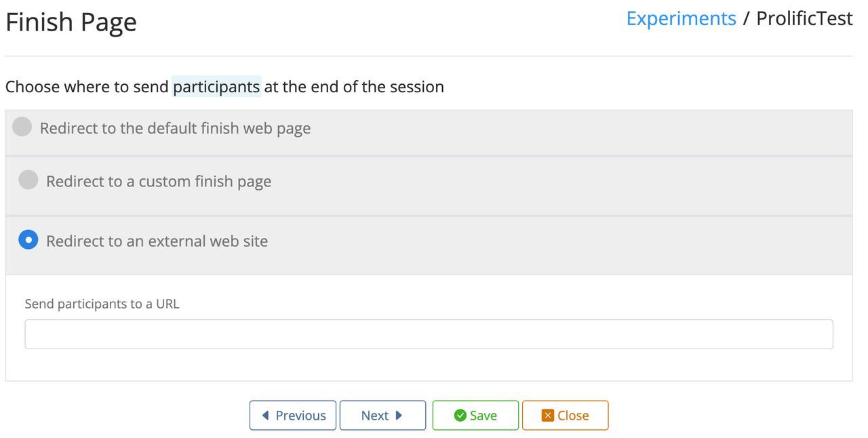Click the green checkmark icon on Save
Image resolution: width=868 pixels, height=438 pixels.
[x=461, y=415]
